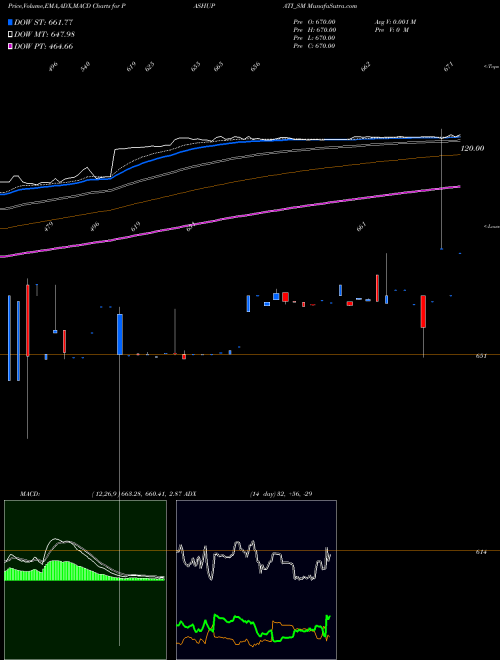Viewport: 500px width, 660px height.
Task: Select the 'DOW PT: 464.66' legend text
Action: [x=44, y=47]
